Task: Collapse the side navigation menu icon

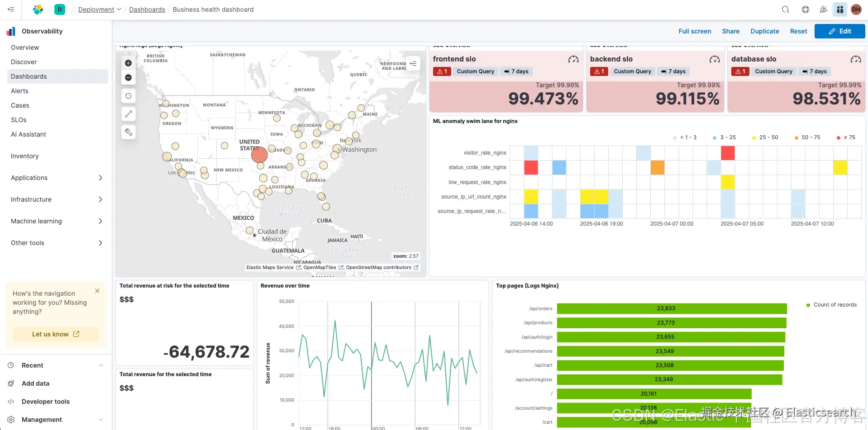Action: coord(10,9)
